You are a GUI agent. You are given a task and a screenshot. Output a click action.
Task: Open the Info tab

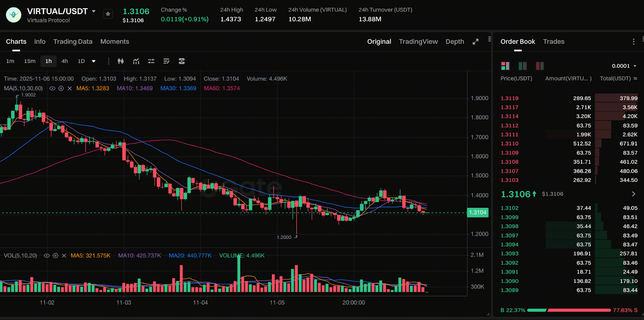pos(40,41)
